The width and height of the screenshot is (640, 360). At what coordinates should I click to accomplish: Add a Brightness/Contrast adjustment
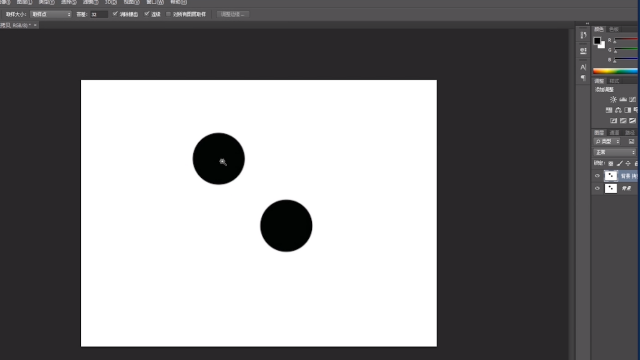613,99
